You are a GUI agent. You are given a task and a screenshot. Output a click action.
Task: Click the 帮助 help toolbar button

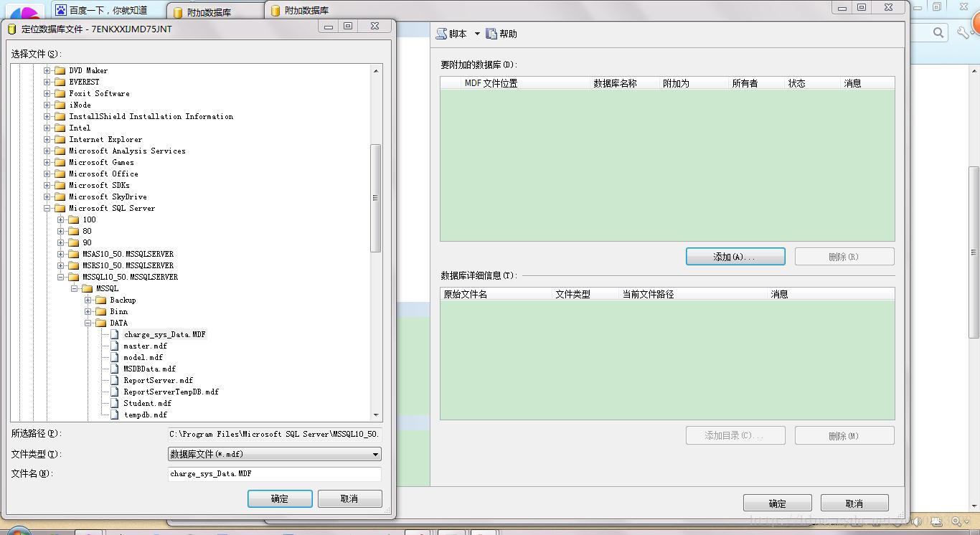pyautogui.click(x=501, y=34)
